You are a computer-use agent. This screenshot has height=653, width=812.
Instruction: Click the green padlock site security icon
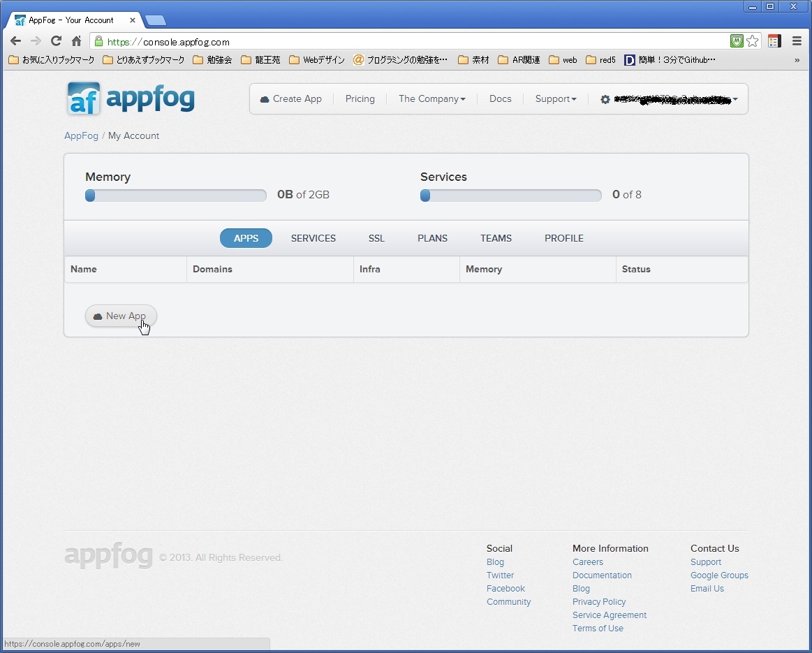pos(98,41)
